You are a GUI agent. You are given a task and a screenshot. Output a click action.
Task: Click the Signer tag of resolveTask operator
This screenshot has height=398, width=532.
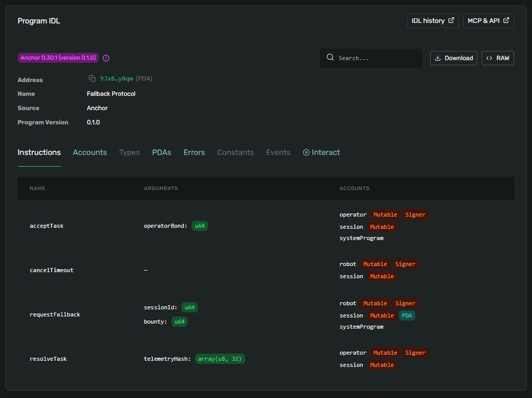click(x=415, y=353)
